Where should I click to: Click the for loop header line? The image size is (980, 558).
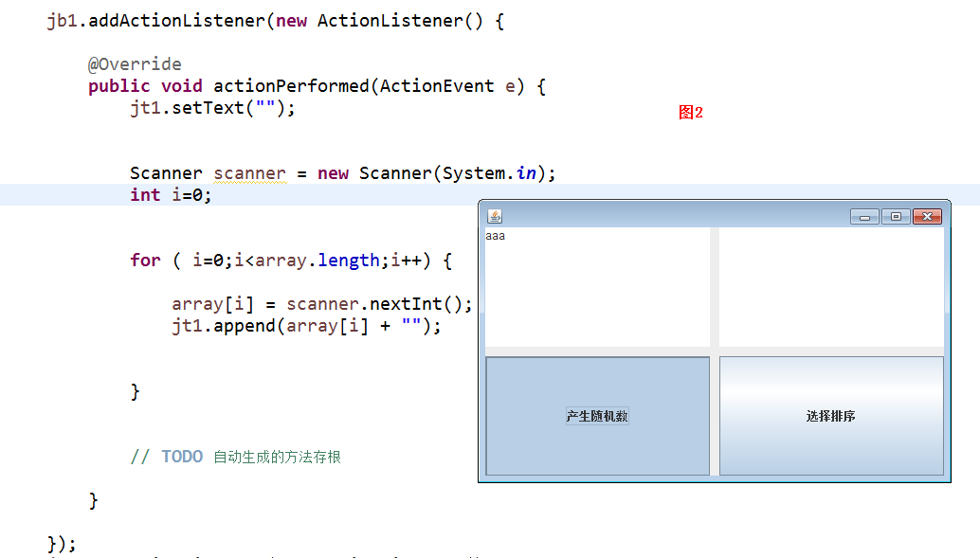click(291, 261)
